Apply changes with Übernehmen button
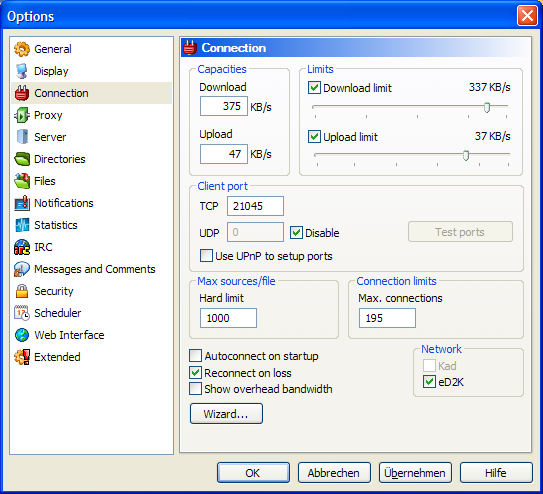The width and height of the screenshot is (543, 494). (415, 473)
